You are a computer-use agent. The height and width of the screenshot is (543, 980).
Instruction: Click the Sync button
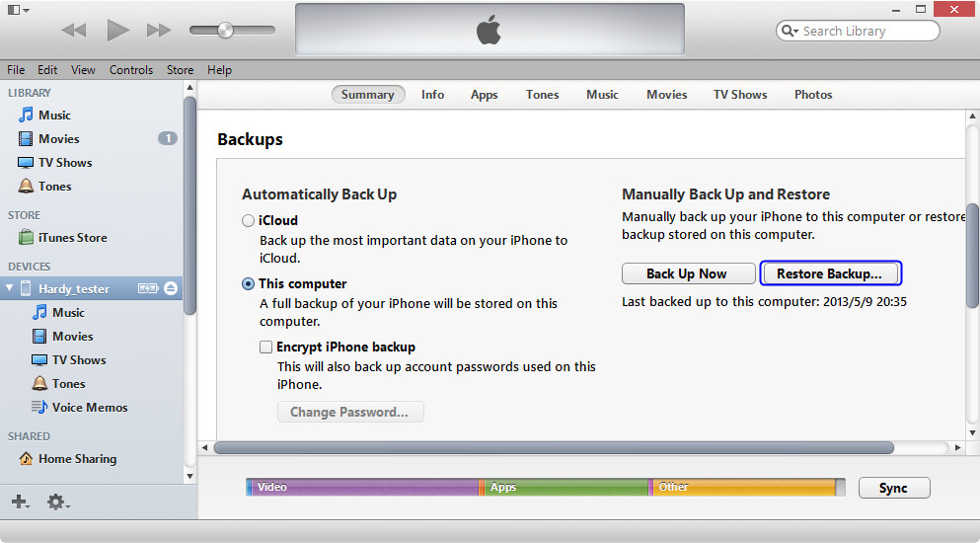click(894, 488)
